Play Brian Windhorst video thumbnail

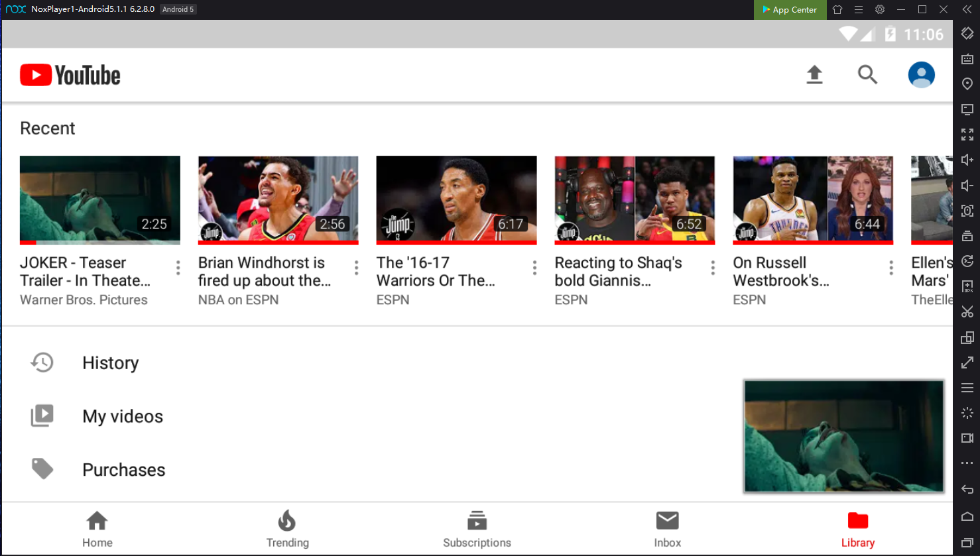(x=278, y=200)
